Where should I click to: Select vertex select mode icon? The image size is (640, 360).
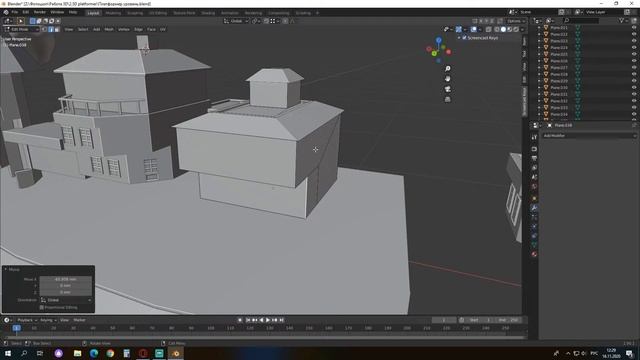coord(44,29)
